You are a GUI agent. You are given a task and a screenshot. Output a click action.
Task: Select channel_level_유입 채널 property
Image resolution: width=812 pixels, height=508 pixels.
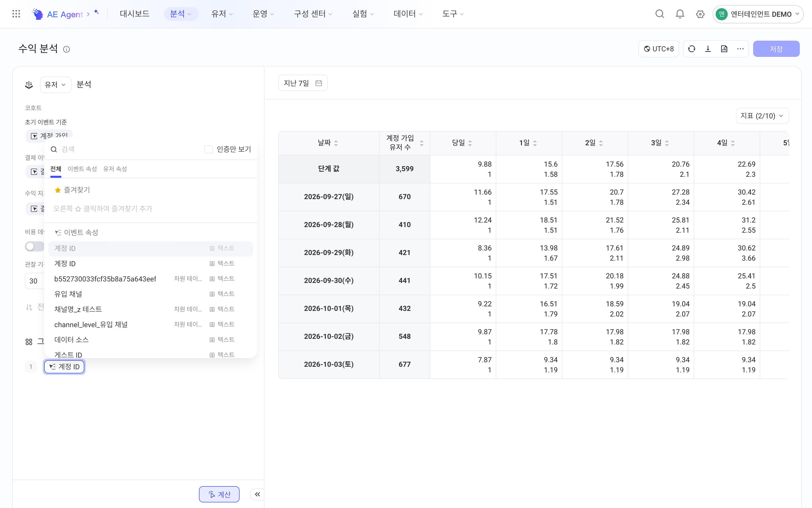click(150, 325)
